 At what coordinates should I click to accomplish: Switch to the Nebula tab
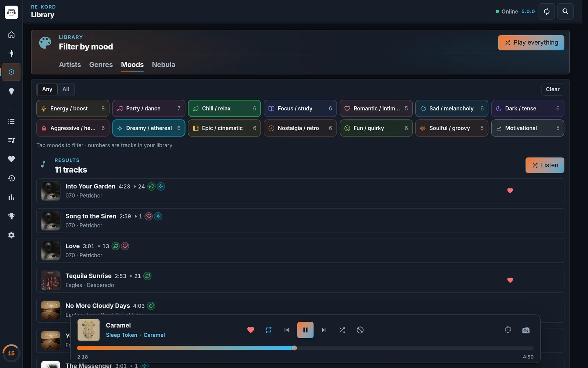click(164, 65)
